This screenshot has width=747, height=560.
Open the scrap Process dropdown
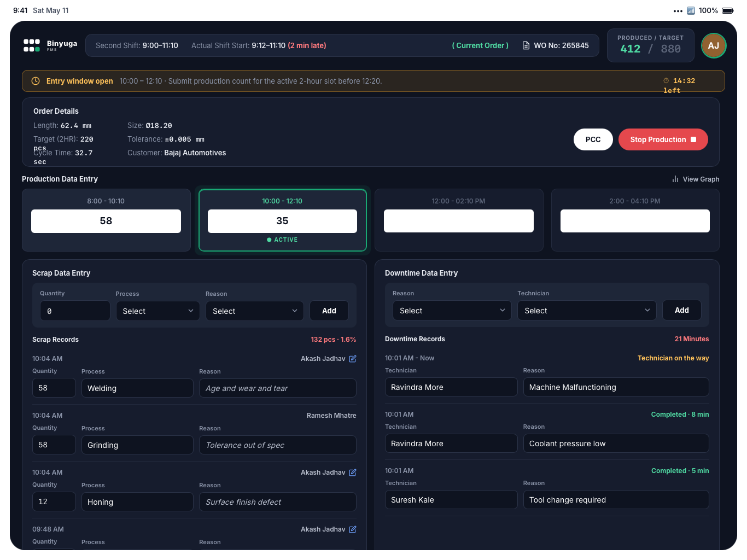tap(157, 311)
